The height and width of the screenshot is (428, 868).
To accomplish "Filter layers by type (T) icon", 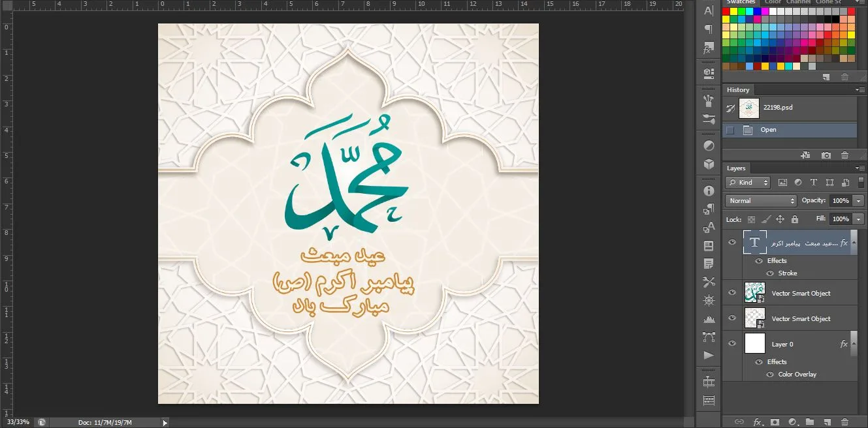I will (814, 183).
